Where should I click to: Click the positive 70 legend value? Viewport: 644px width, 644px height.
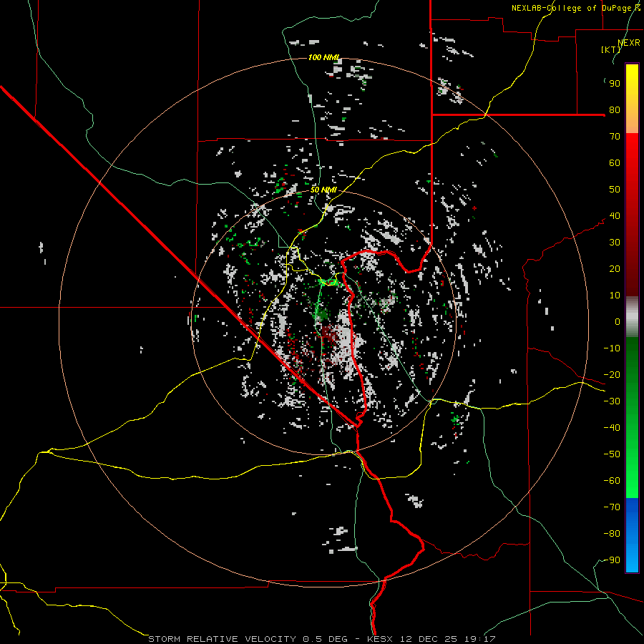pyautogui.click(x=615, y=137)
